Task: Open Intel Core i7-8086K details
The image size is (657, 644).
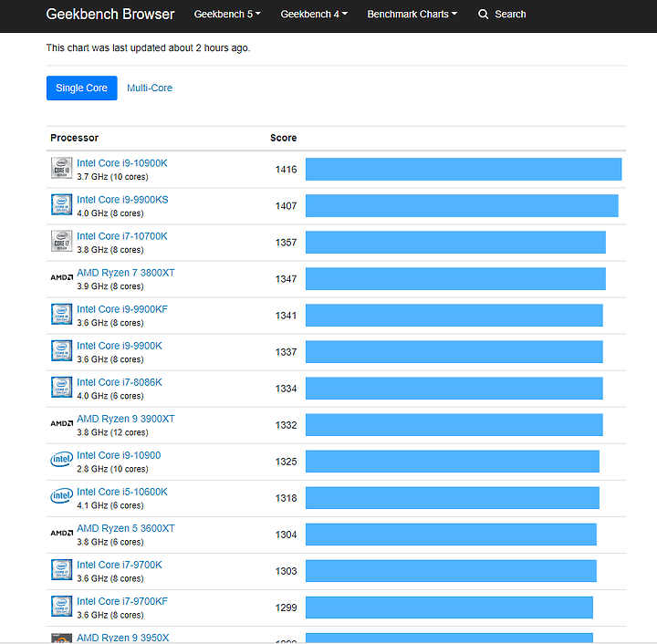Action: (x=120, y=382)
